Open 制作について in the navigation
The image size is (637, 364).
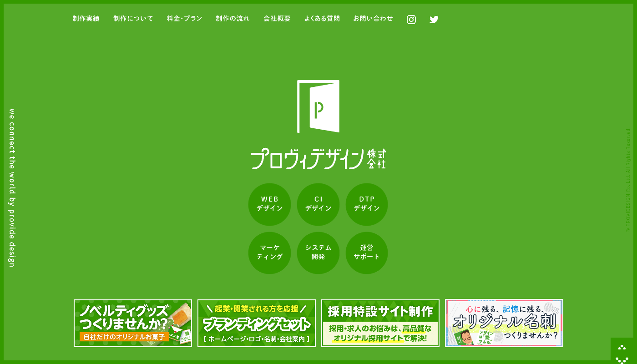[x=133, y=19]
